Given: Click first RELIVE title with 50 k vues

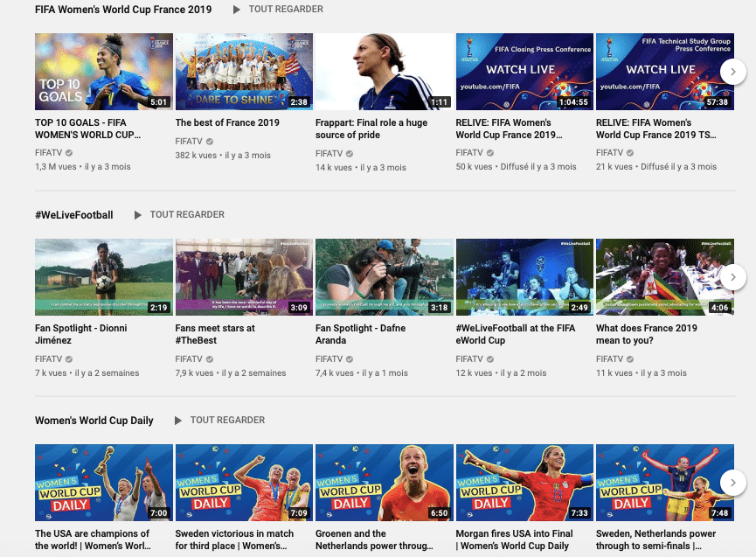Looking at the screenshot, I should pos(509,129).
